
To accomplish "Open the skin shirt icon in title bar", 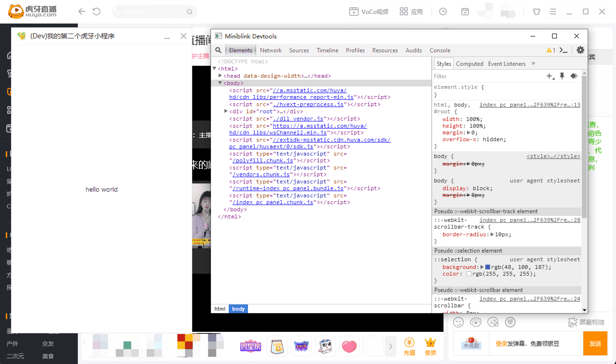I will coord(536,12).
